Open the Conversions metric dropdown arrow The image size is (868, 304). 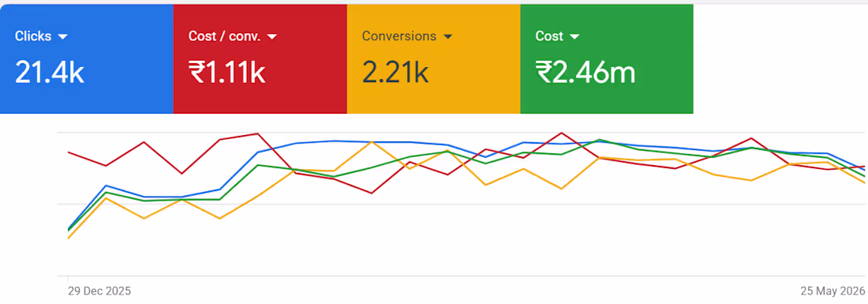[x=448, y=36]
